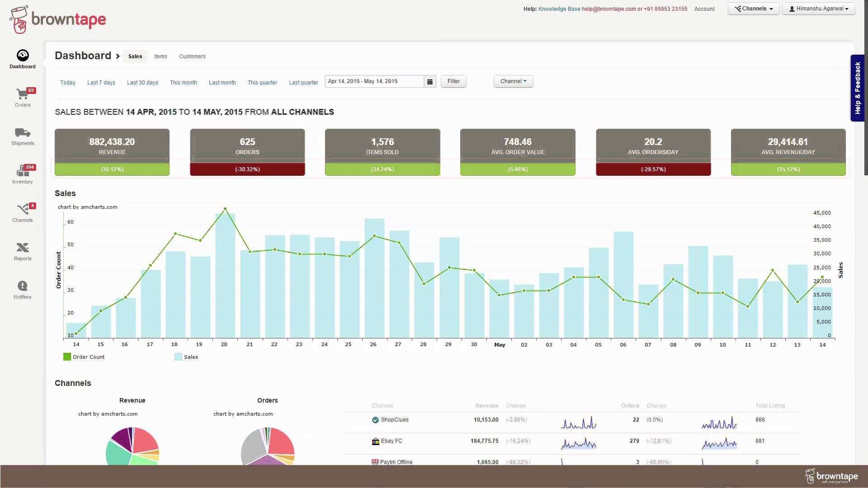Open the Knowledge Base help link
Image resolution: width=868 pixels, height=488 pixels.
[559, 9]
